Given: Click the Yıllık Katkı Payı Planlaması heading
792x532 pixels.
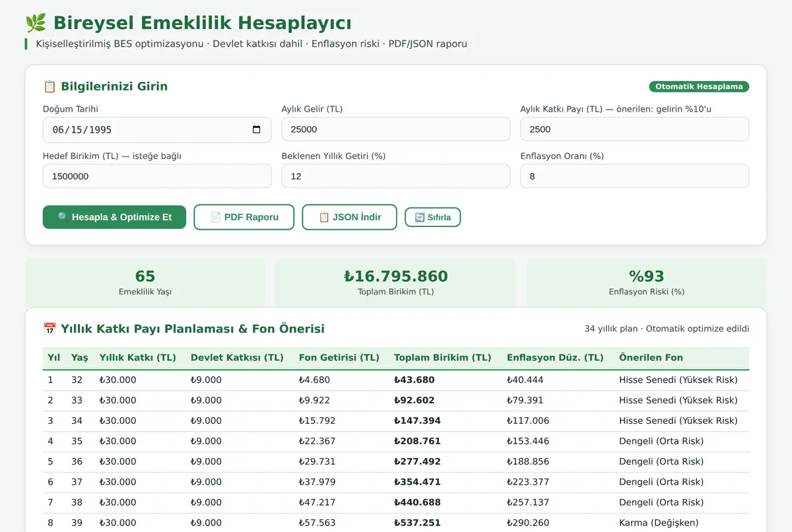Looking at the screenshot, I should 183,329.
